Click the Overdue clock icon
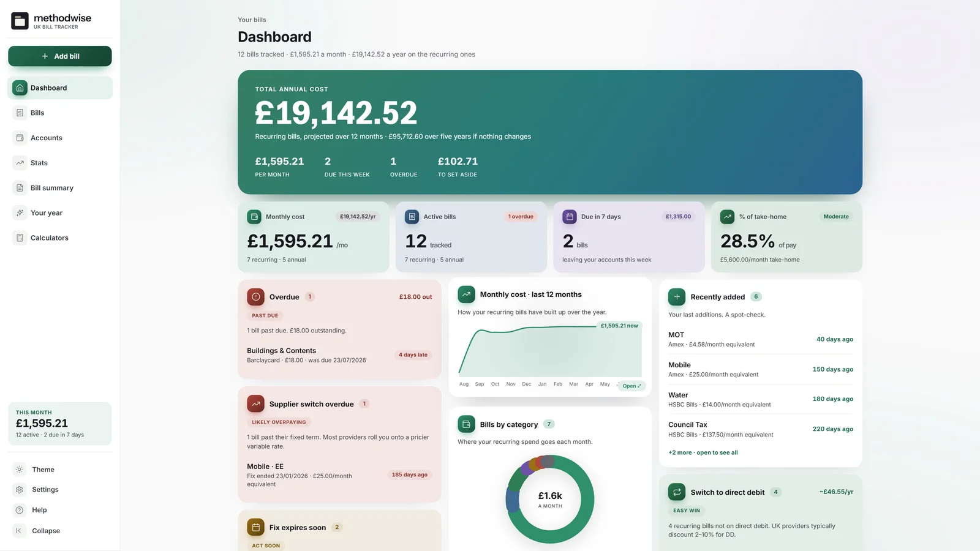The image size is (980, 551). tap(256, 297)
